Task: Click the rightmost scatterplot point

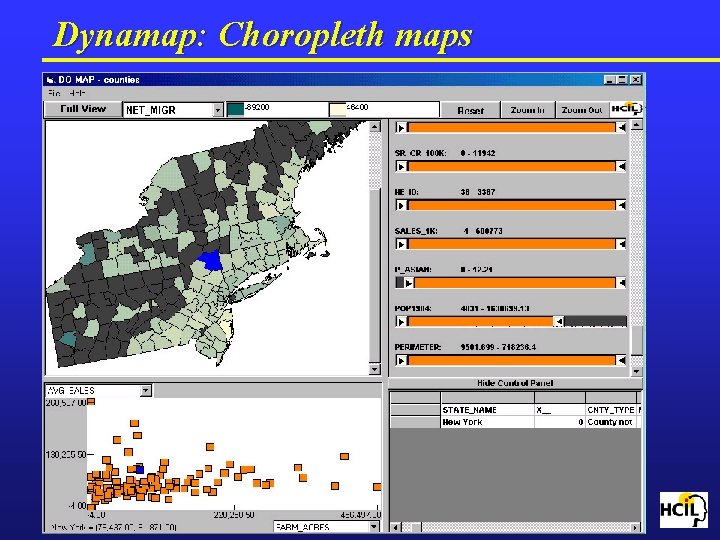Action: point(377,487)
